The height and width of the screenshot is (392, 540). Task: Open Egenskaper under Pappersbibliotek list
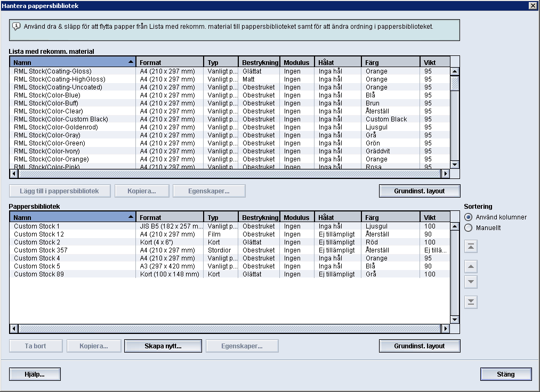[x=242, y=346]
